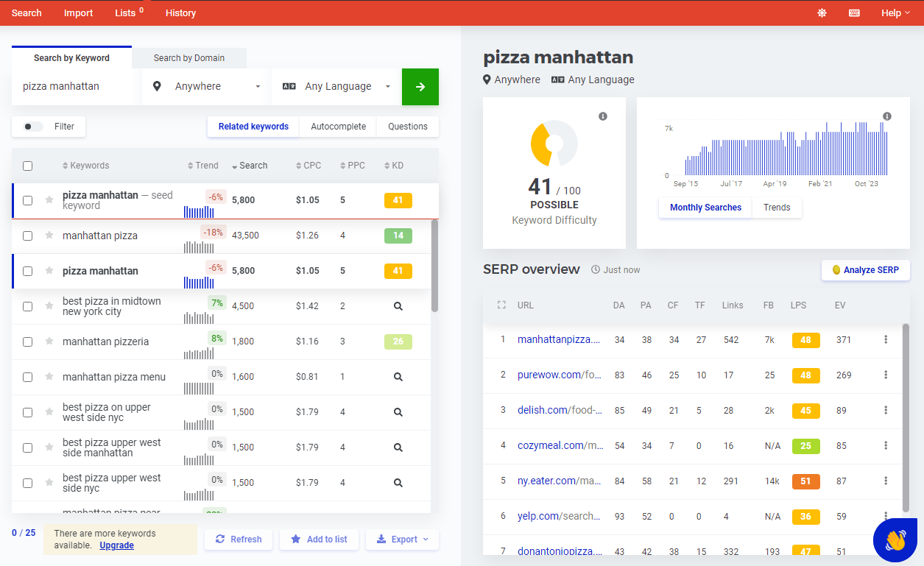The width and height of the screenshot is (924, 566).
Task: Click the theme settings sun icon
Action: coord(822,13)
